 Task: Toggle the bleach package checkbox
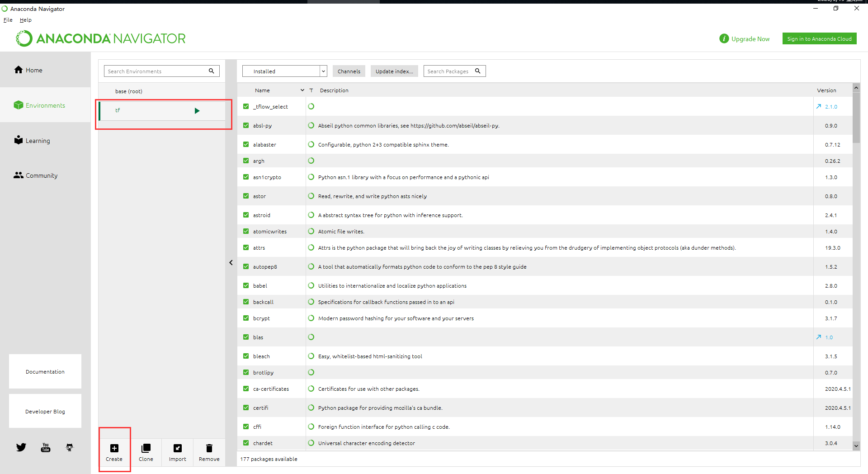246,356
